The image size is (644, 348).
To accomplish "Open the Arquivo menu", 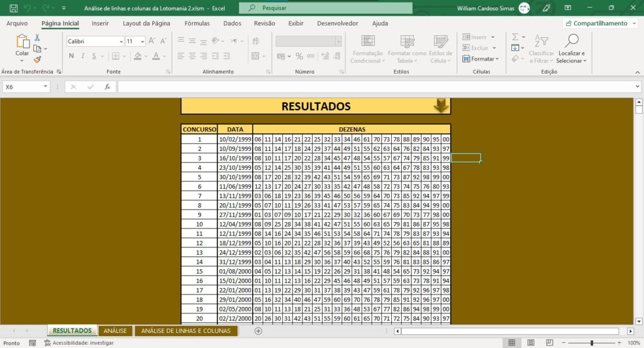I will (17, 23).
